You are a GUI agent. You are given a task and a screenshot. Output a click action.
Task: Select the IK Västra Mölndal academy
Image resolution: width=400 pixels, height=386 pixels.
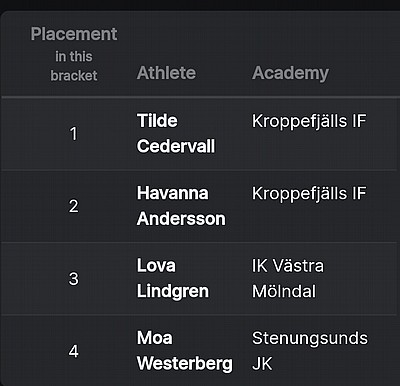tap(288, 278)
